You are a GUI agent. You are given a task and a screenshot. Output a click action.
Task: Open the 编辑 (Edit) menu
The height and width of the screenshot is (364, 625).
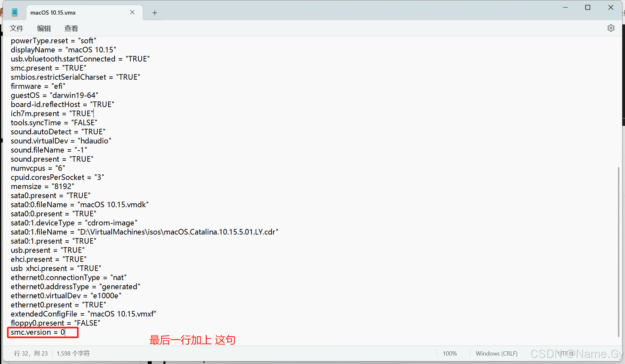point(44,28)
